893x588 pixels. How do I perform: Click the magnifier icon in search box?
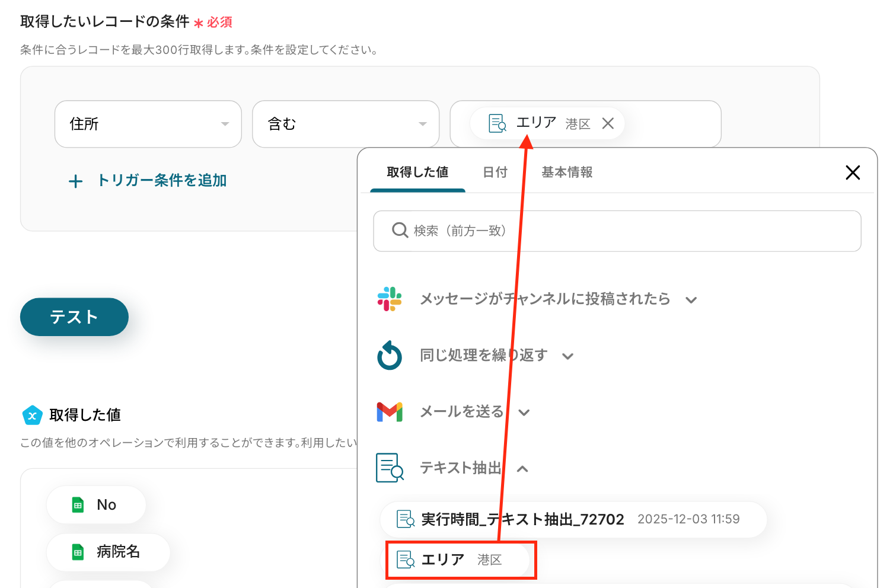point(400,230)
